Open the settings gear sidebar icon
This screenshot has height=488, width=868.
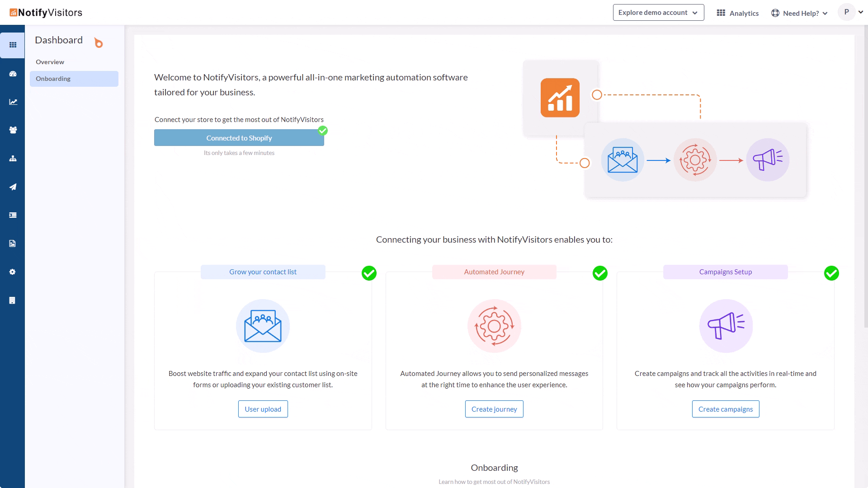coord(13,272)
